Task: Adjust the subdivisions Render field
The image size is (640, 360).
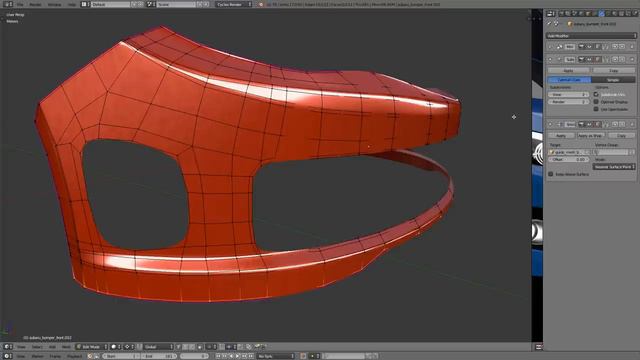Action: 568,102
